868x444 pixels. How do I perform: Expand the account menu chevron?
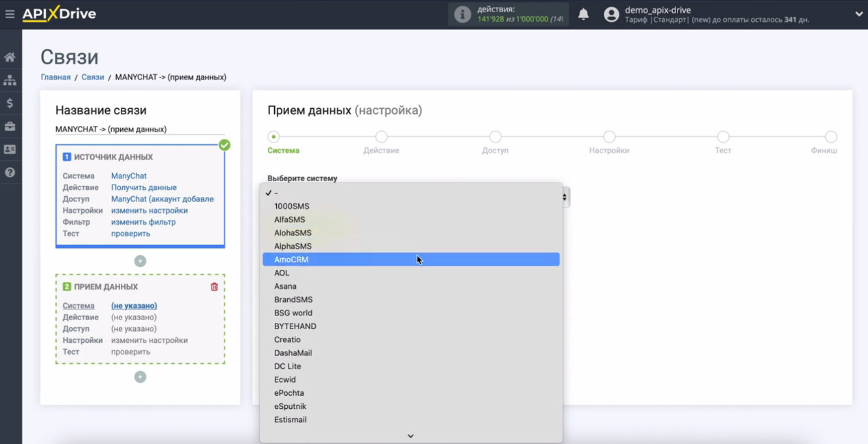pyautogui.click(x=858, y=14)
